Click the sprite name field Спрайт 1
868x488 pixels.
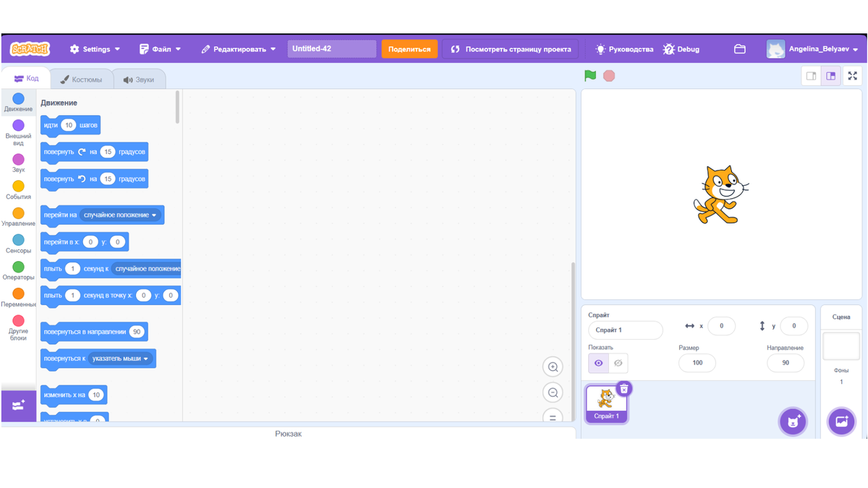pos(626,330)
